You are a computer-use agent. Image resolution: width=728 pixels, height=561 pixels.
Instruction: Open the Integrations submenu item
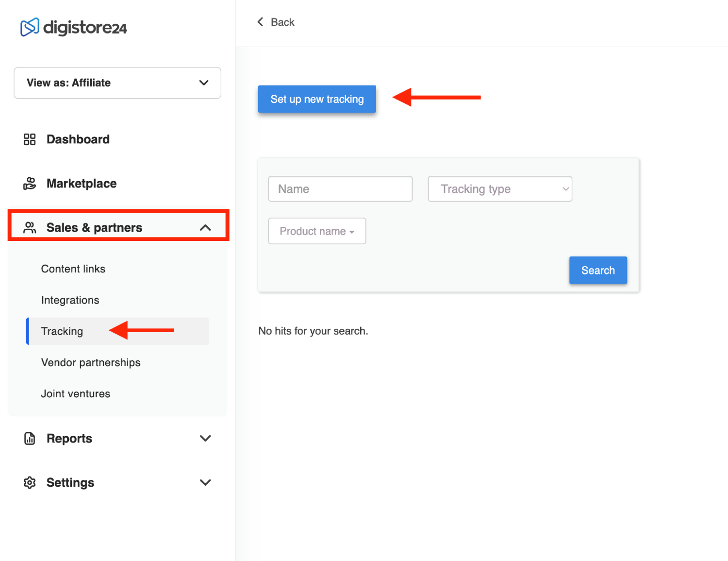tap(70, 300)
